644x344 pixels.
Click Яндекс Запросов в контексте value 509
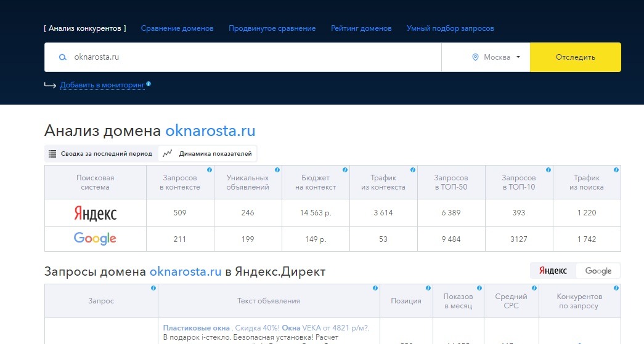point(180,212)
